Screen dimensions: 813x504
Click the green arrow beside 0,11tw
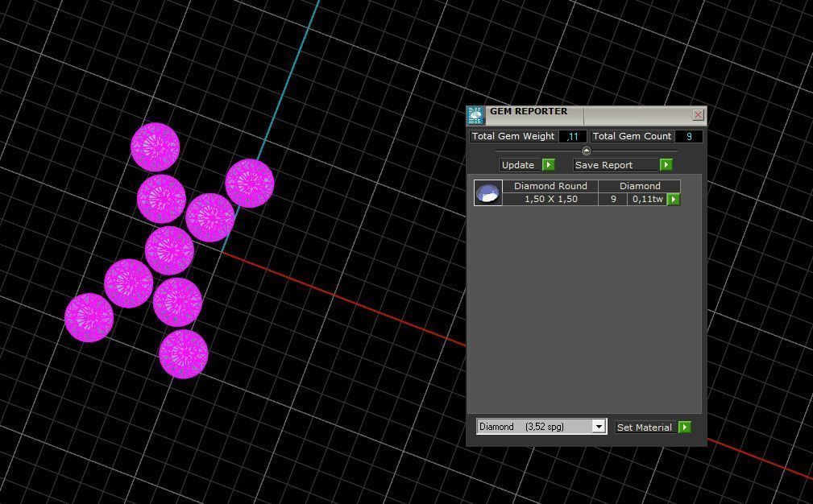673,200
